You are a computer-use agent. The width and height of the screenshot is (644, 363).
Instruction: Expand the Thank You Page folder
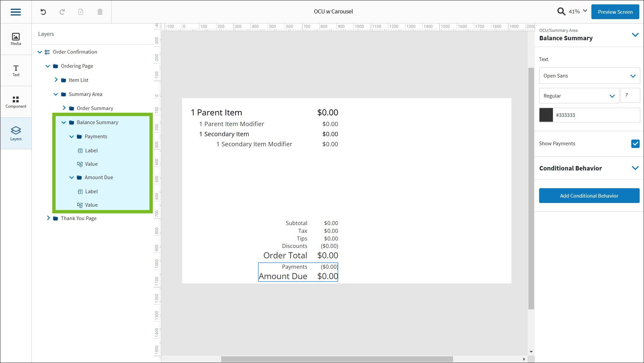tap(49, 218)
